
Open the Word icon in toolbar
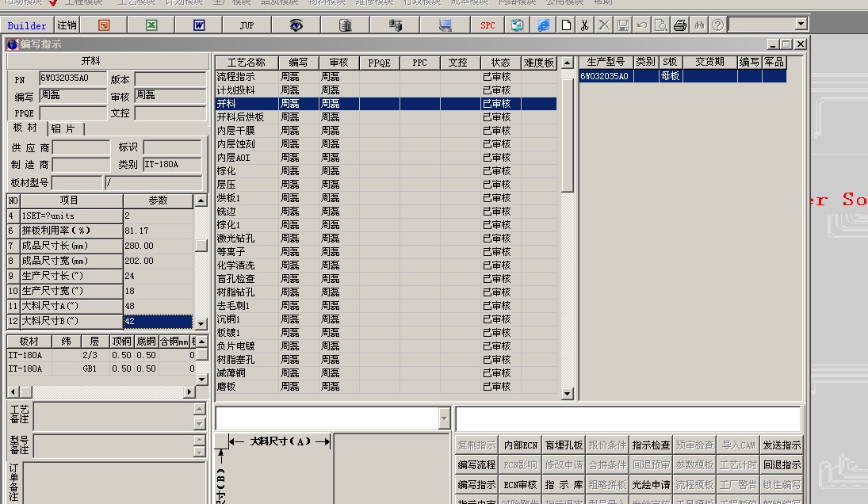(x=199, y=25)
